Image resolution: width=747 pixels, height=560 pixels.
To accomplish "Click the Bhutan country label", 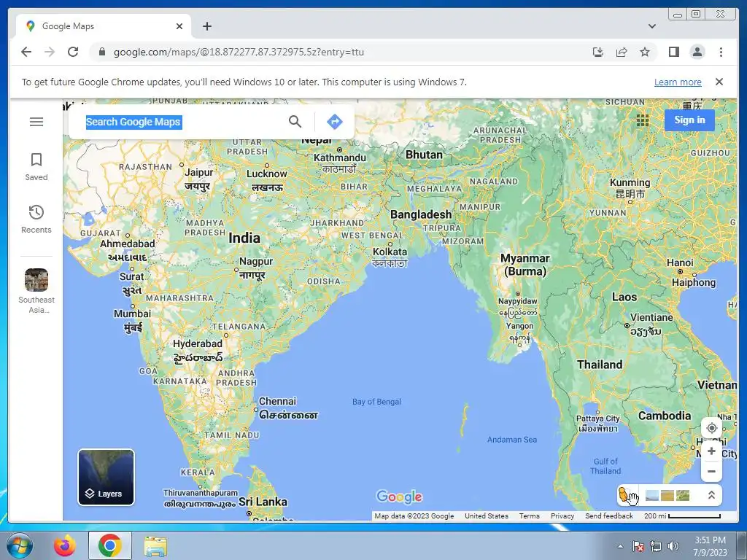I will [x=424, y=155].
